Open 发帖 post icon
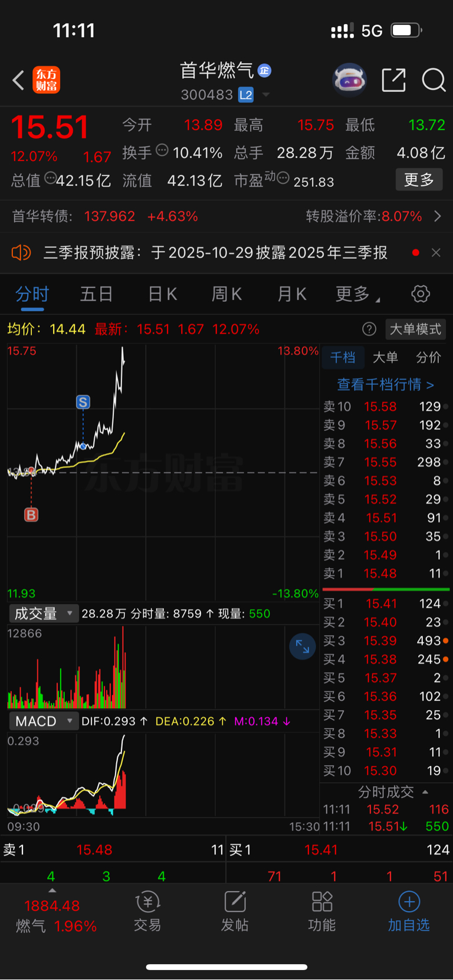 pos(235,912)
